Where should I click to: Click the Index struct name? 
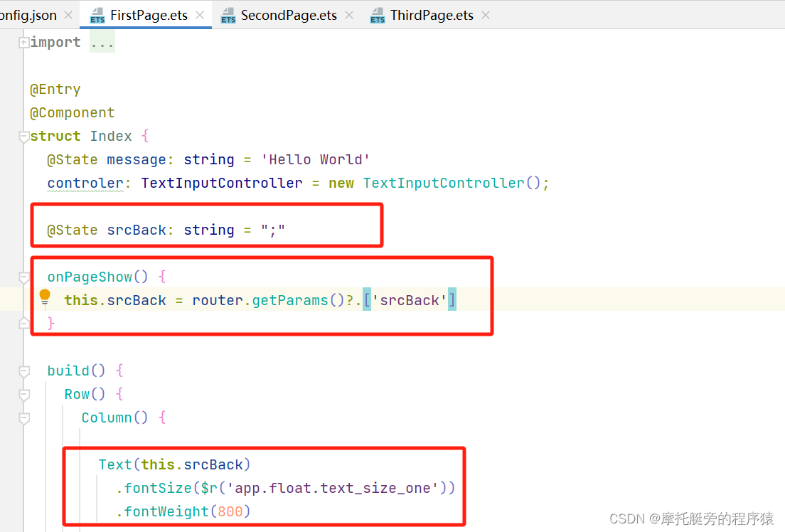pyautogui.click(x=111, y=137)
